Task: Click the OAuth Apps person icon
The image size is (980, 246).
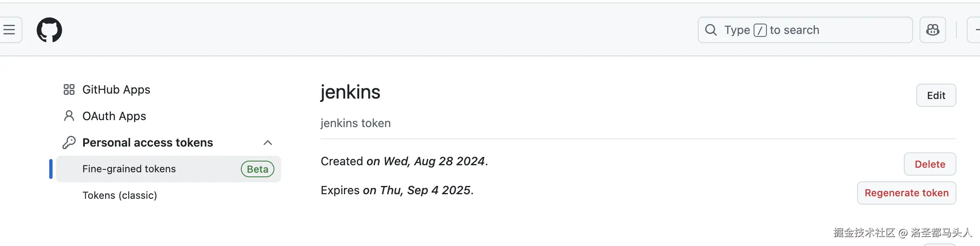Action: [x=69, y=116]
